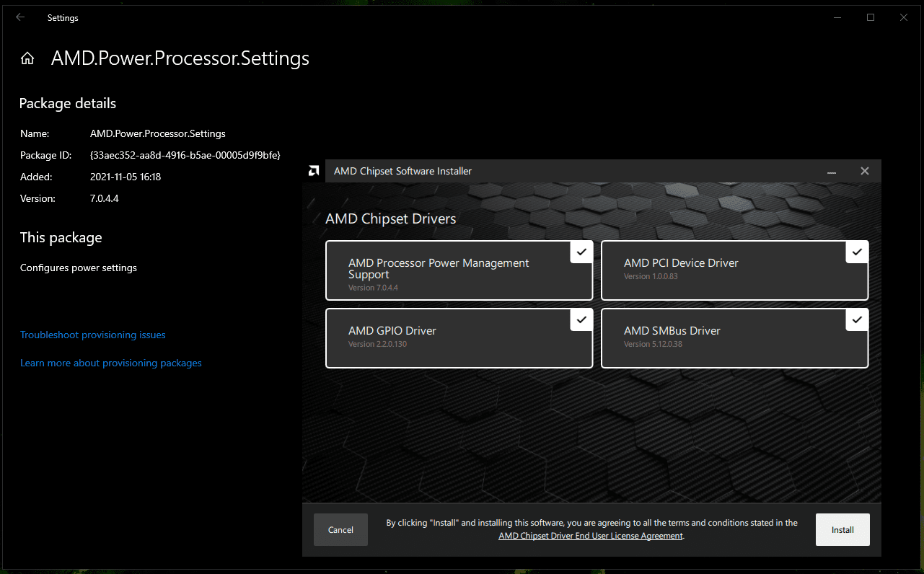This screenshot has width=924, height=574.
Task: Open Learn more about provisioning packages
Action: coord(111,363)
